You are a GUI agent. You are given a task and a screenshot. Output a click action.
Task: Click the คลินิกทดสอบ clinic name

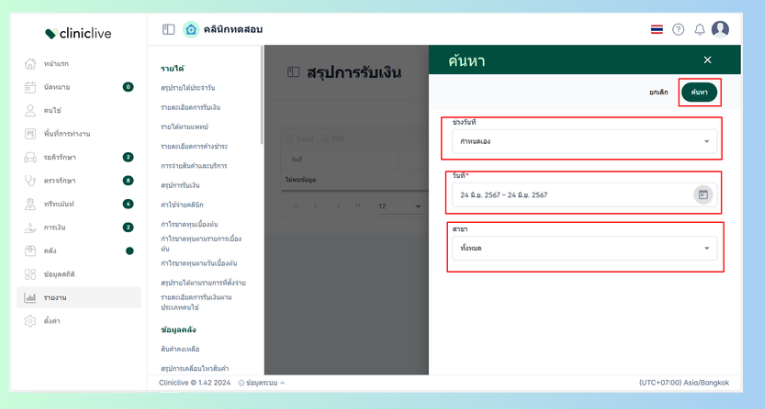[x=233, y=30]
